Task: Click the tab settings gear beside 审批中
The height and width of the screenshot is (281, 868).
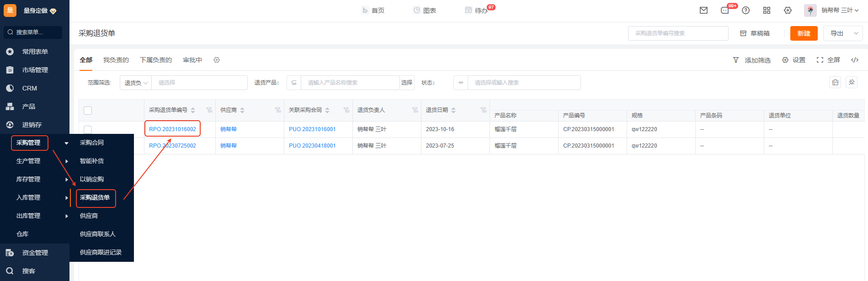Action: tap(217, 60)
